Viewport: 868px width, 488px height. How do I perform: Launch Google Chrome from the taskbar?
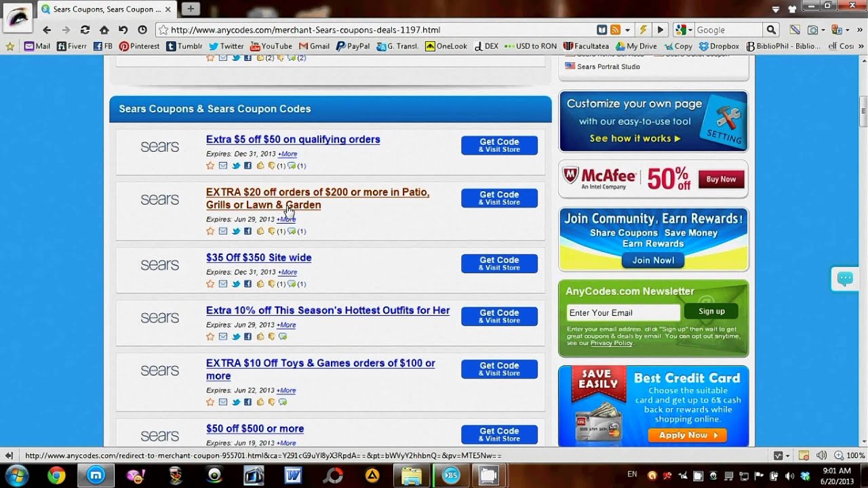(57, 475)
